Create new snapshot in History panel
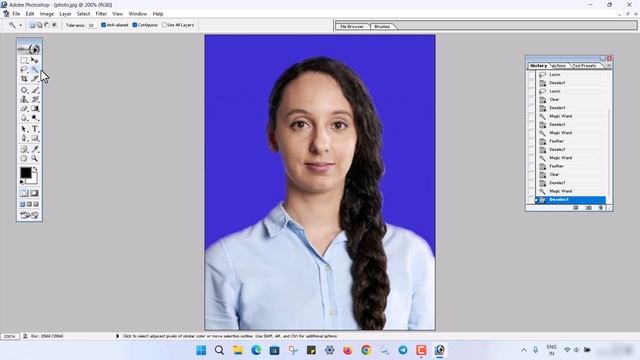 [588, 208]
